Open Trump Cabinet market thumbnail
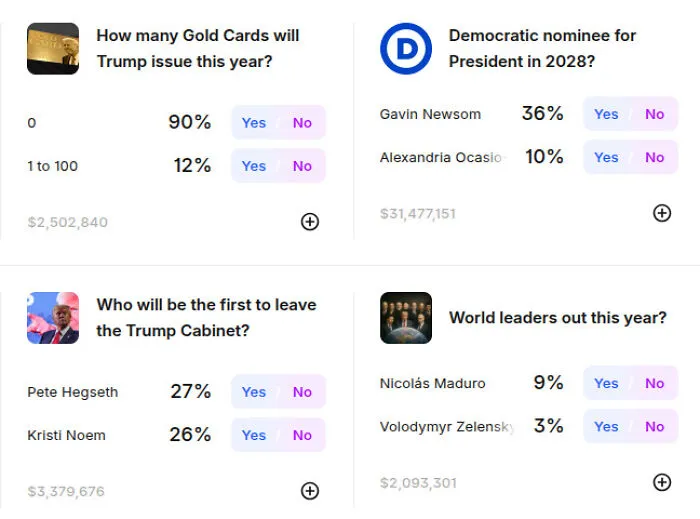Image resolution: width=700 pixels, height=519 pixels. click(x=53, y=318)
